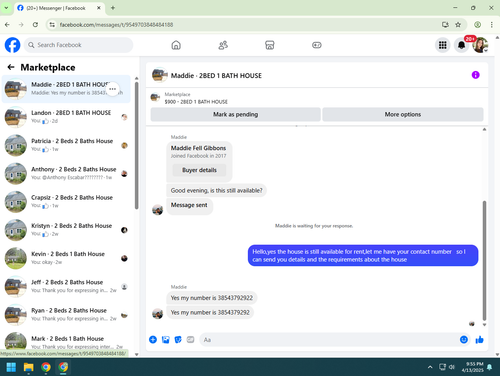500x376 pixels.
Task: Click More options button
Action: (x=403, y=114)
